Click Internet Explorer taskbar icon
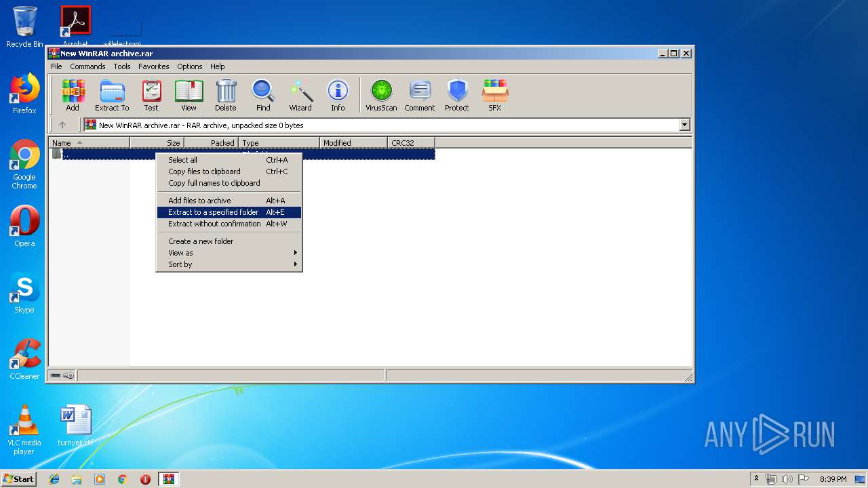868x488 pixels. [x=54, y=479]
